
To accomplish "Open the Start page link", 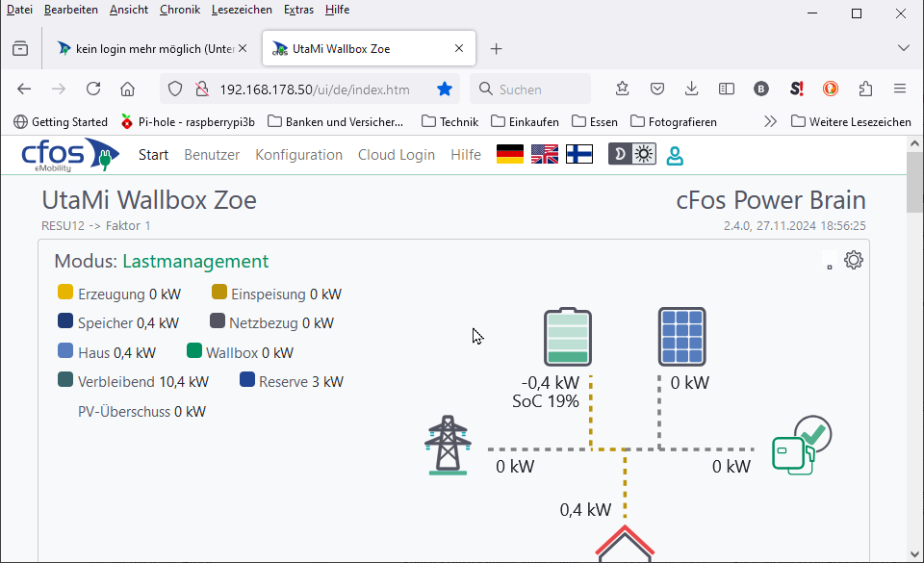I will (x=153, y=155).
